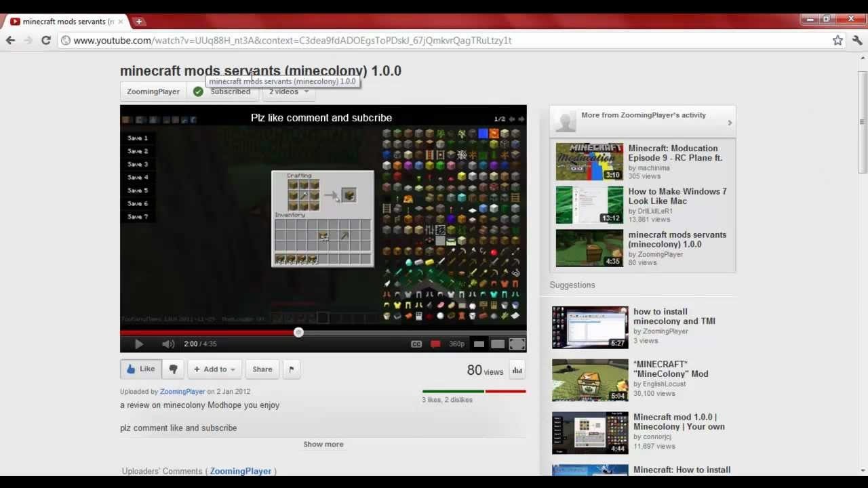Open ZoomingPlayer in Uploaders' Comments
Viewport: 868px width, 488px height.
(240, 471)
